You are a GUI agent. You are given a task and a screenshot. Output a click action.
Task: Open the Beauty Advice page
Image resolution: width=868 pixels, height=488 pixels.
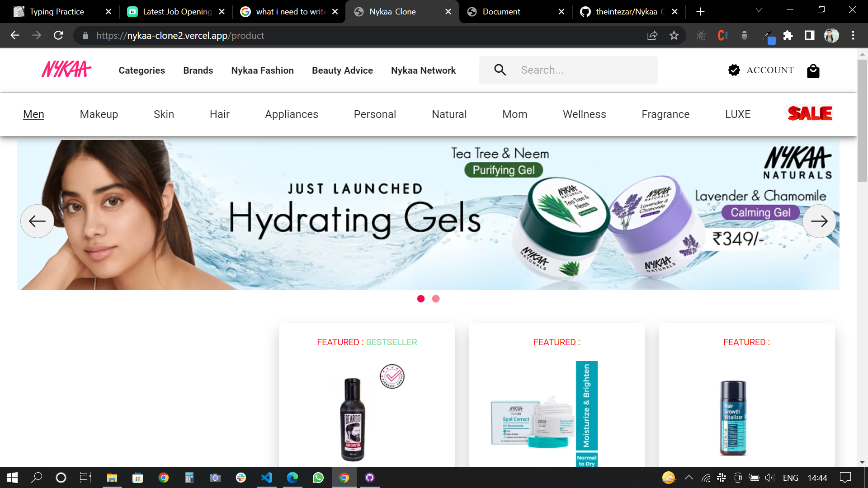342,70
